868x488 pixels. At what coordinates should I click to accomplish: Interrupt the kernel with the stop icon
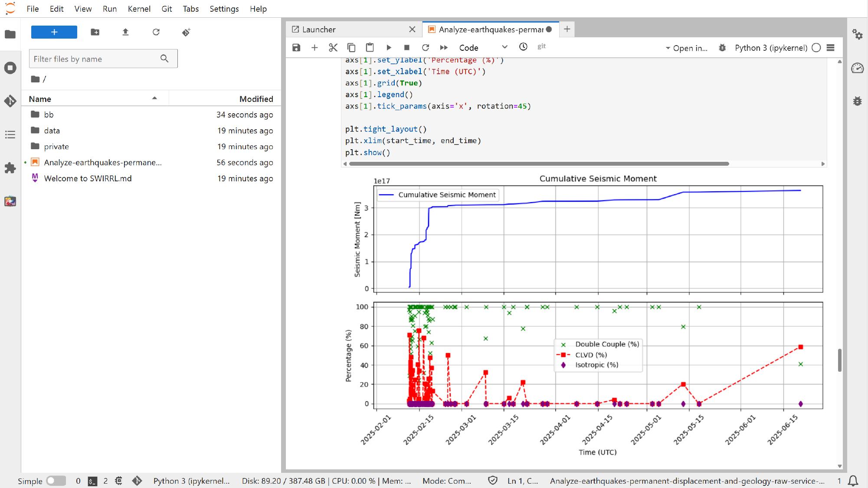click(407, 48)
